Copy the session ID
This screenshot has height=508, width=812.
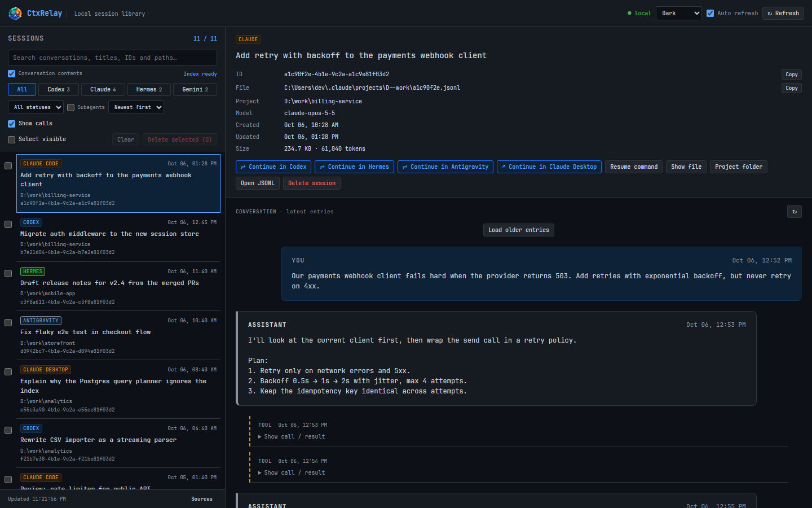point(792,75)
